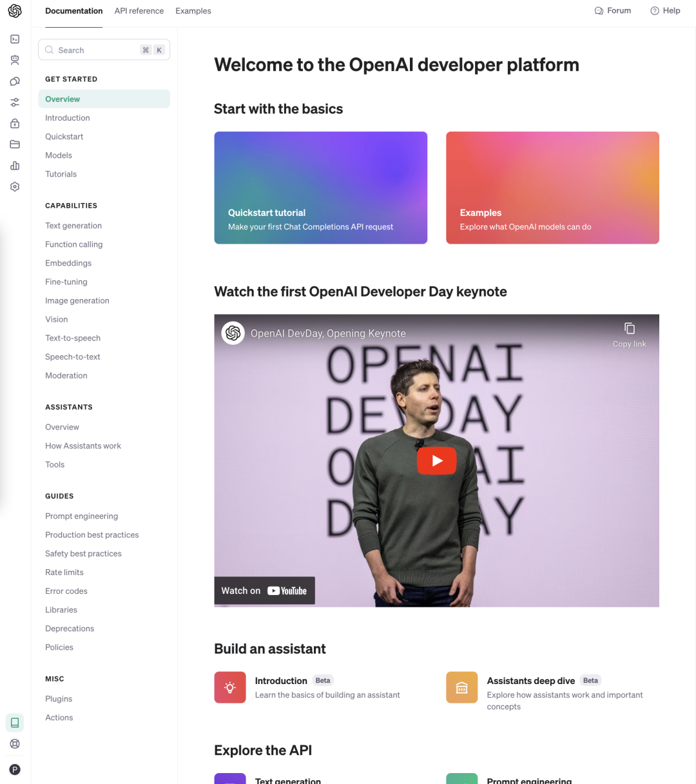The width and height of the screenshot is (696, 784).
Task: Open the API keys lock icon
Action: [x=15, y=123]
